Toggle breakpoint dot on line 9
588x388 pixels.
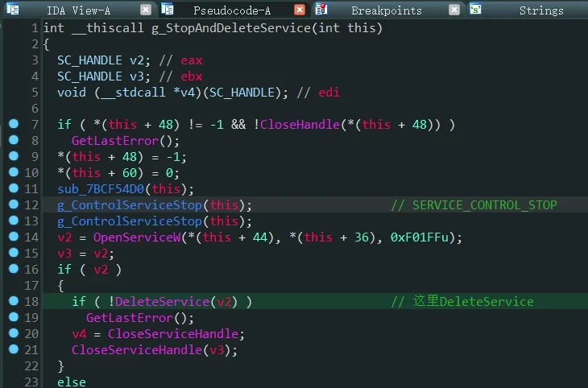14,156
